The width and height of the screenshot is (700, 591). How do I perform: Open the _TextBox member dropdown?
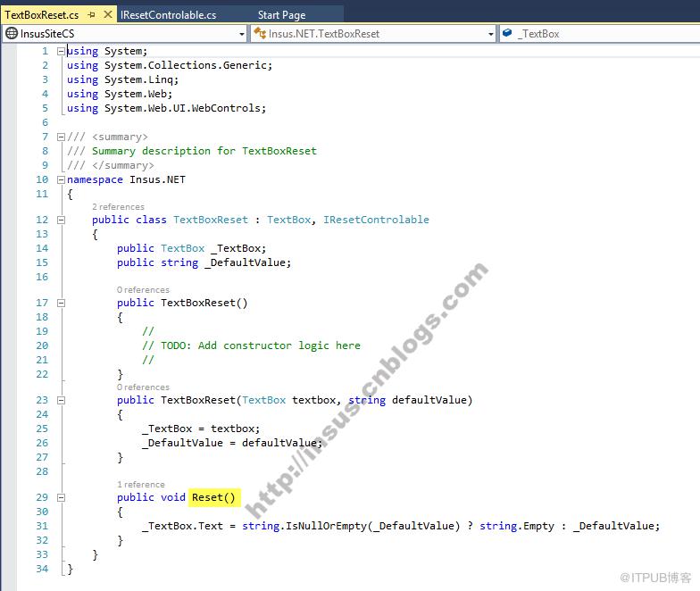[x=600, y=34]
